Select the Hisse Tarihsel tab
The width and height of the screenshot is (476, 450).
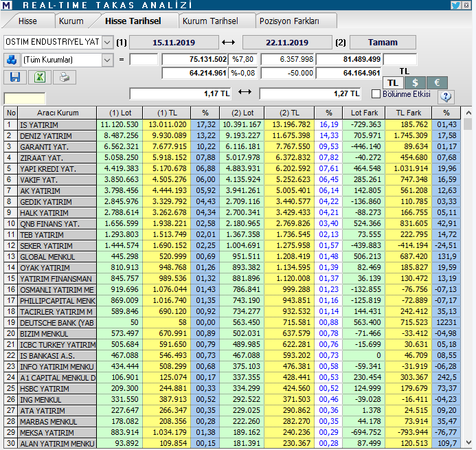(x=133, y=21)
